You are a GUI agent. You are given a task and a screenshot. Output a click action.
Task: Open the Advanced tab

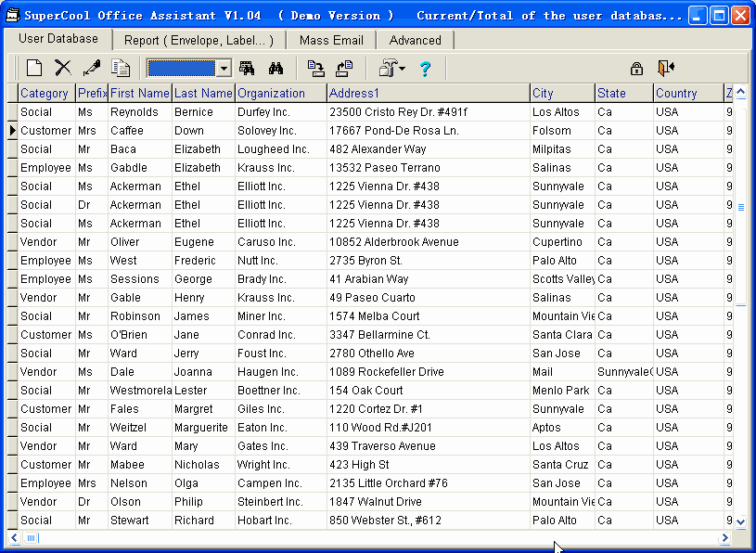pyautogui.click(x=415, y=40)
